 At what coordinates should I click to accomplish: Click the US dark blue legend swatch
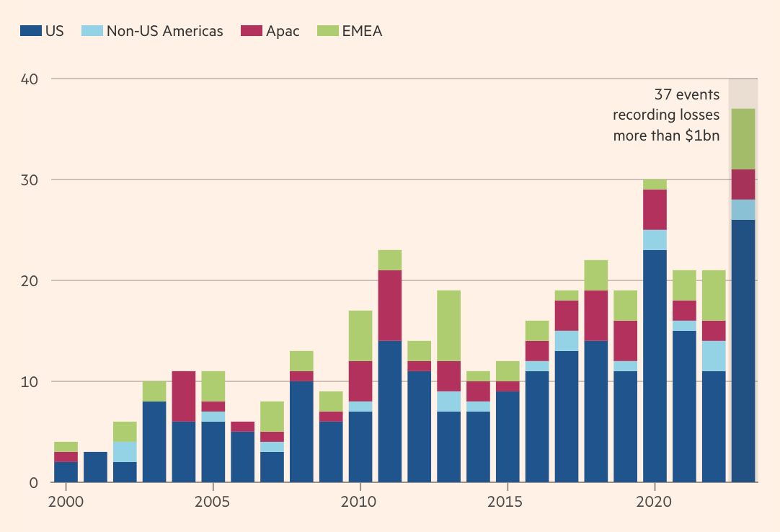[x=31, y=31]
